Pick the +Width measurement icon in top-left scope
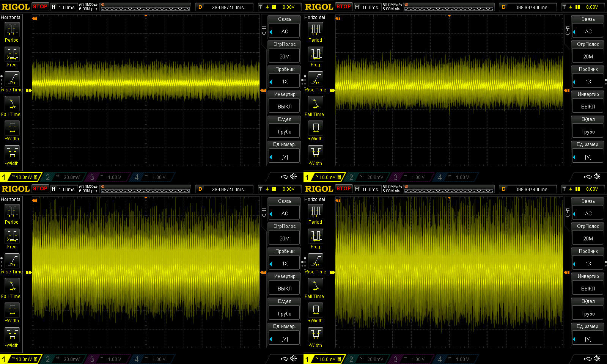 12,128
